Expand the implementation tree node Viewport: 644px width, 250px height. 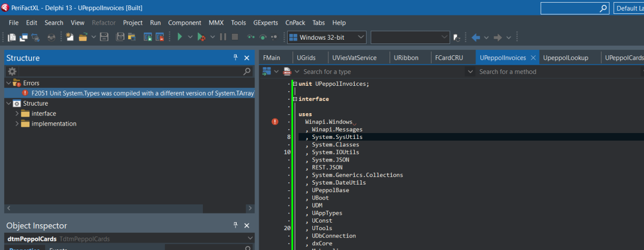coord(17,124)
